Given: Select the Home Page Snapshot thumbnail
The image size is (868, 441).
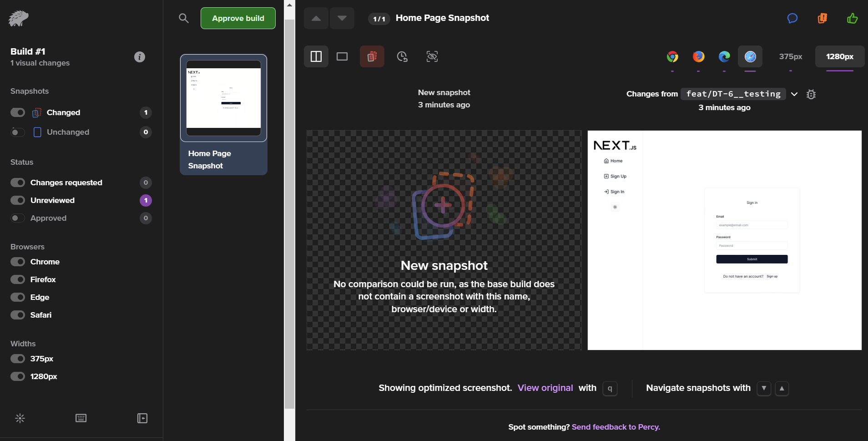Looking at the screenshot, I should click(223, 98).
